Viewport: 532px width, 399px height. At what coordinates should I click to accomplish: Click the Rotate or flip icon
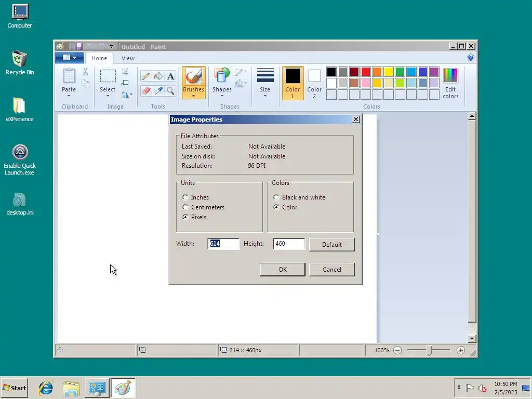[125, 95]
